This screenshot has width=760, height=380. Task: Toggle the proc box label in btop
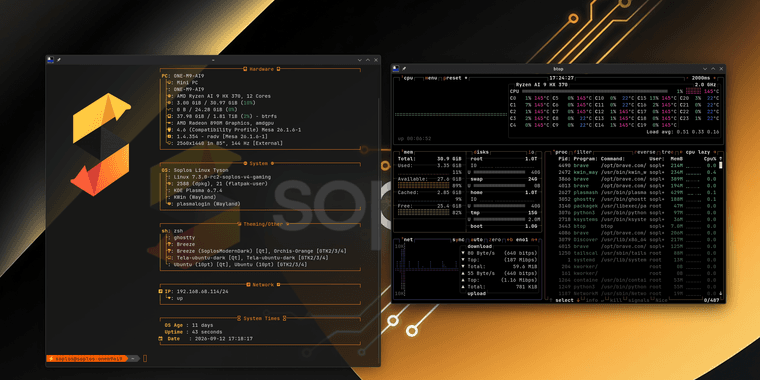coord(561,152)
